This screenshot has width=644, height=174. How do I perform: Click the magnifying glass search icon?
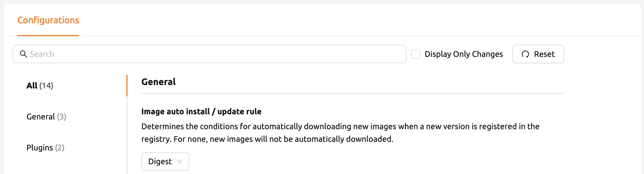click(x=23, y=54)
